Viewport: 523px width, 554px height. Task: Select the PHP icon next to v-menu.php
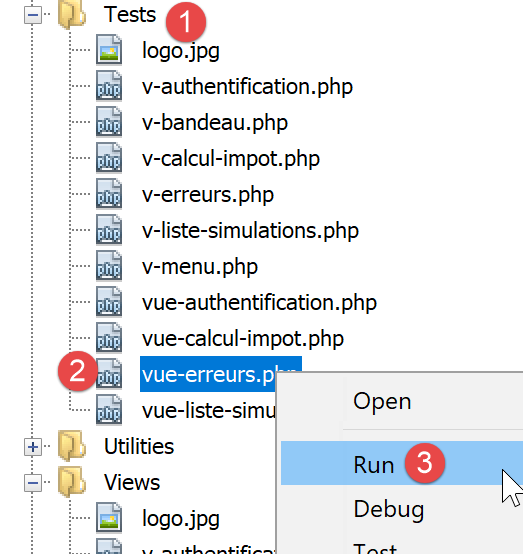click(x=109, y=266)
